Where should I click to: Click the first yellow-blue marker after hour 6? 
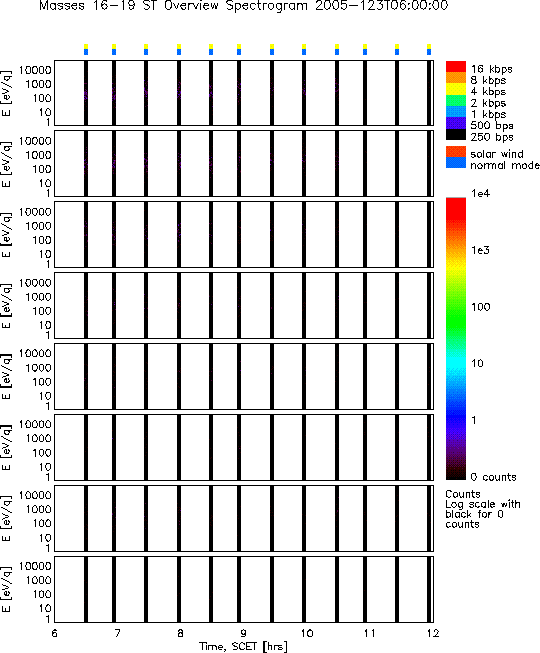coord(86,49)
